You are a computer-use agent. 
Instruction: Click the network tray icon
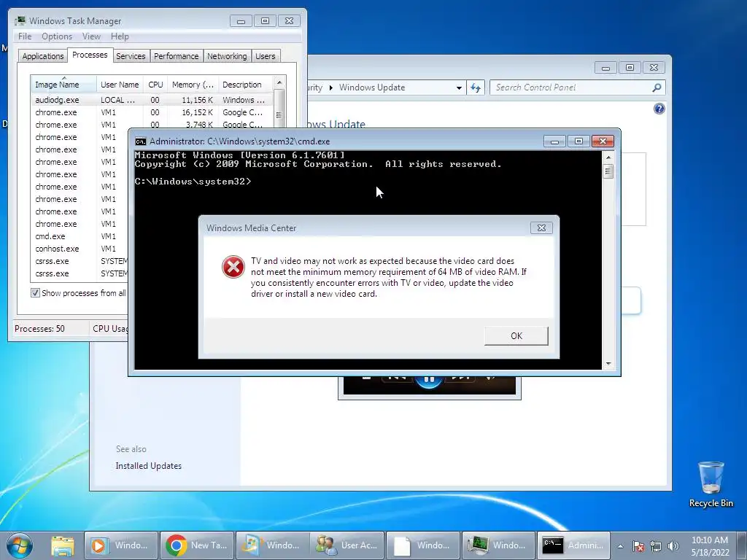656,546
